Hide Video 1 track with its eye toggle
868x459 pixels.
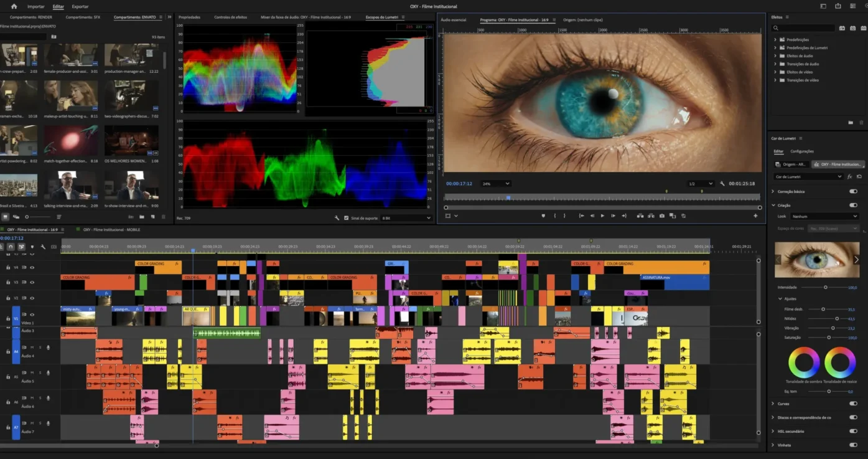coord(32,313)
